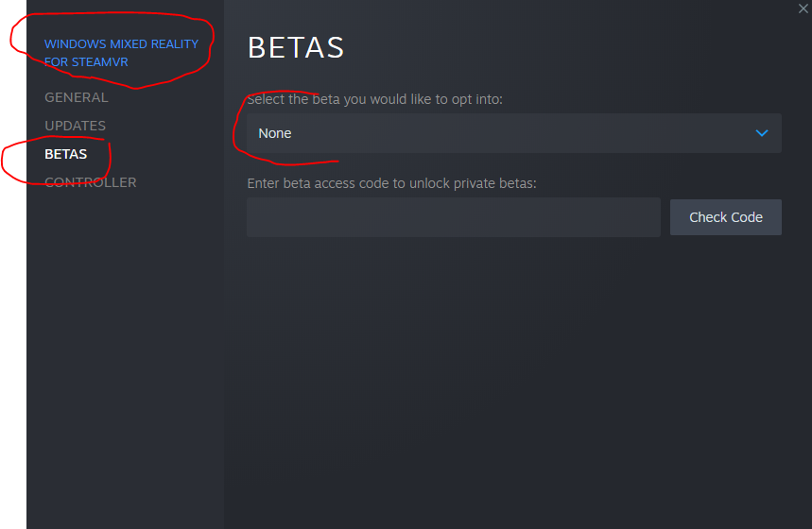Click the empty sidebar area below Controller

click(126, 357)
